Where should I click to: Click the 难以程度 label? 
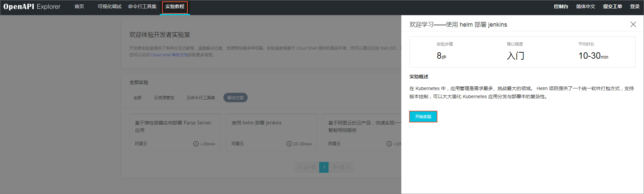point(515,44)
